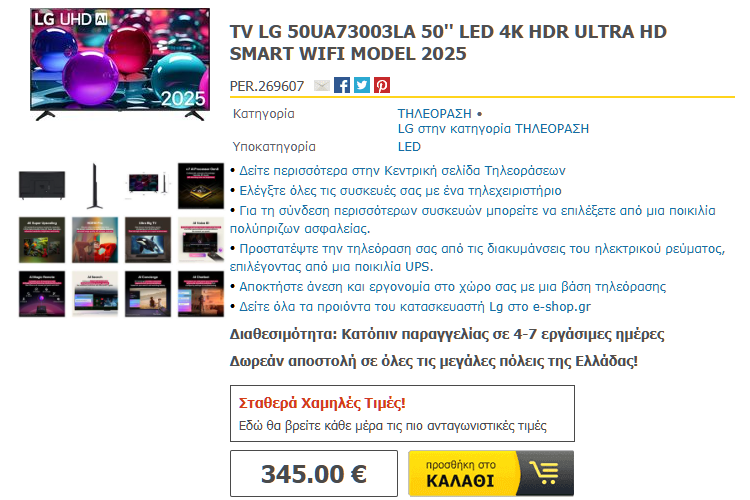750x500 pixels.
Task: Open the main LG UHD 2025 product image
Action: 120,64
